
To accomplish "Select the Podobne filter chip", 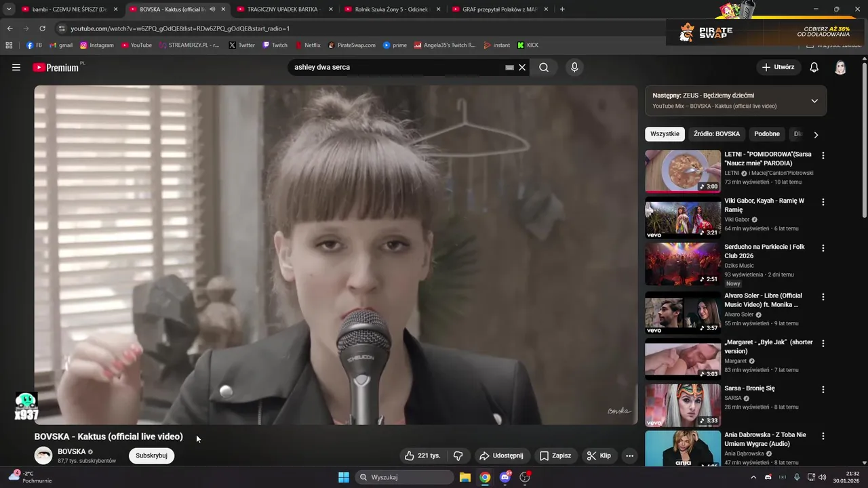I will point(767,134).
